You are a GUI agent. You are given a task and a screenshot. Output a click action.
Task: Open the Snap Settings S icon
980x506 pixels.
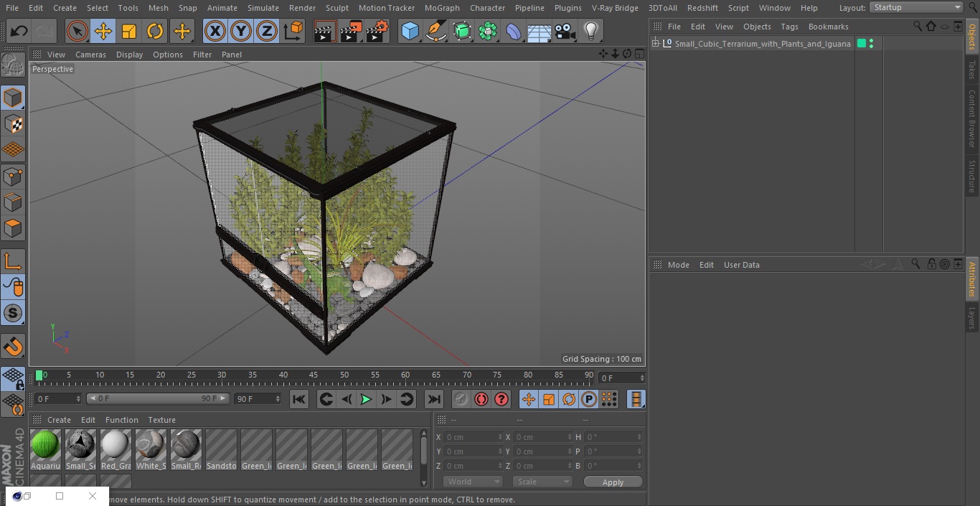tap(13, 313)
